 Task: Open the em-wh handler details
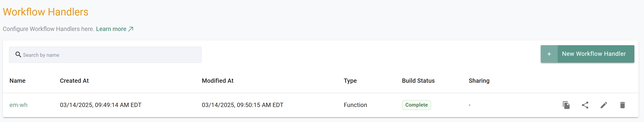(19, 105)
